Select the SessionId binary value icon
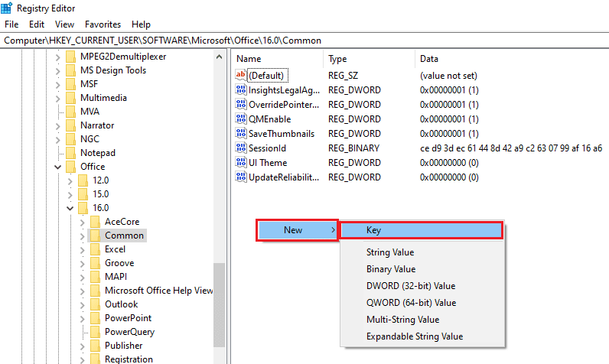Screen dimensions: 609x364 [241, 148]
